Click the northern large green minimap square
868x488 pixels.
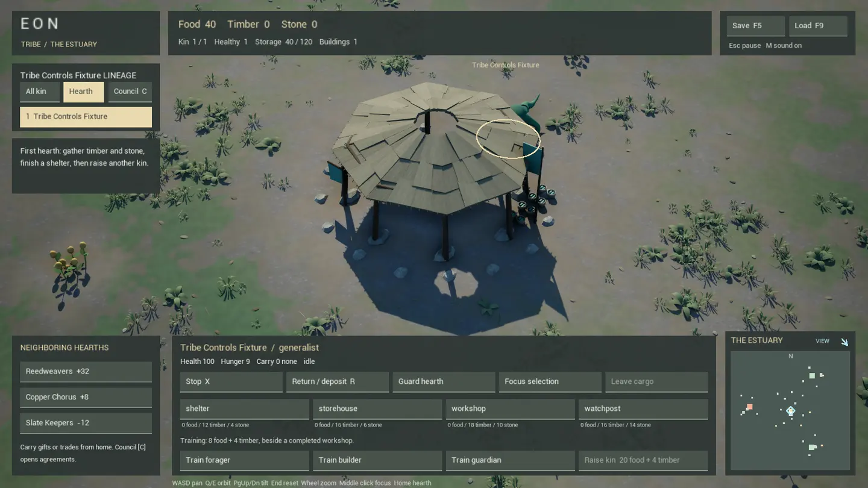tap(812, 376)
